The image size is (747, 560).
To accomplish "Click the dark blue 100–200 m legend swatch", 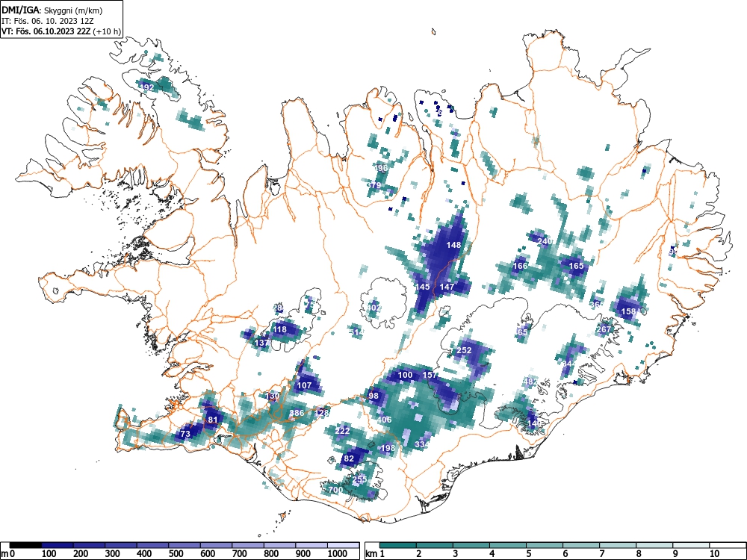I will (58, 545).
